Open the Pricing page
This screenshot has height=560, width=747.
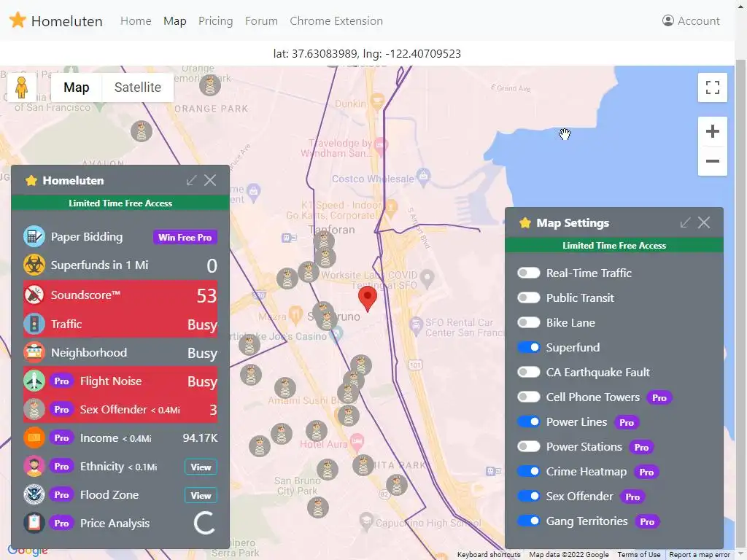click(x=215, y=21)
